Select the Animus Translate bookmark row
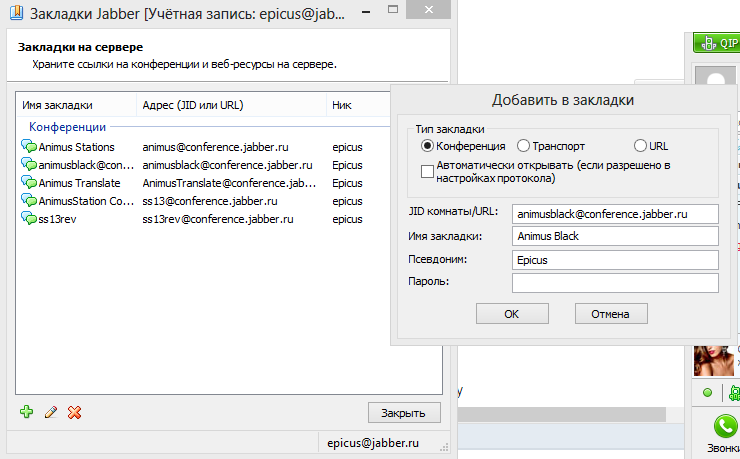 204,183
